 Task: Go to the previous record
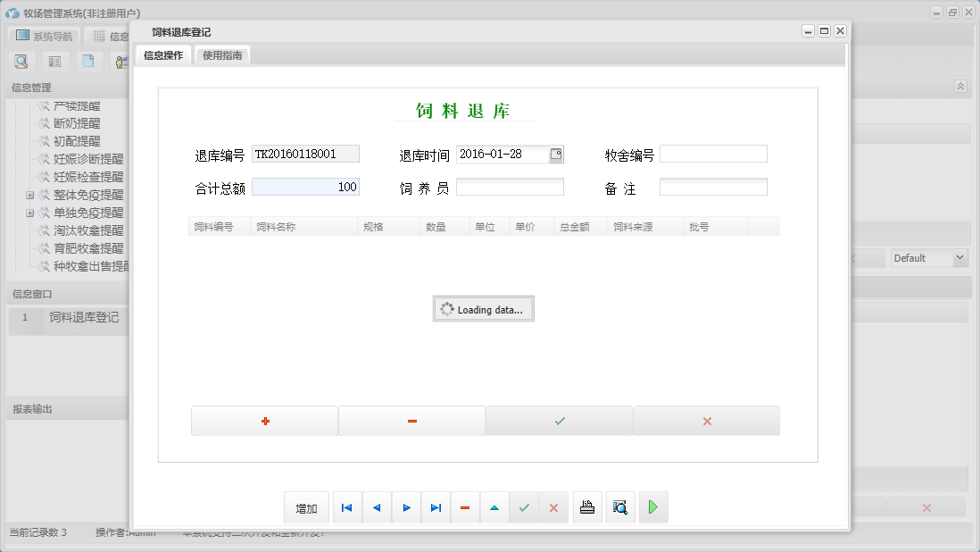(x=376, y=507)
